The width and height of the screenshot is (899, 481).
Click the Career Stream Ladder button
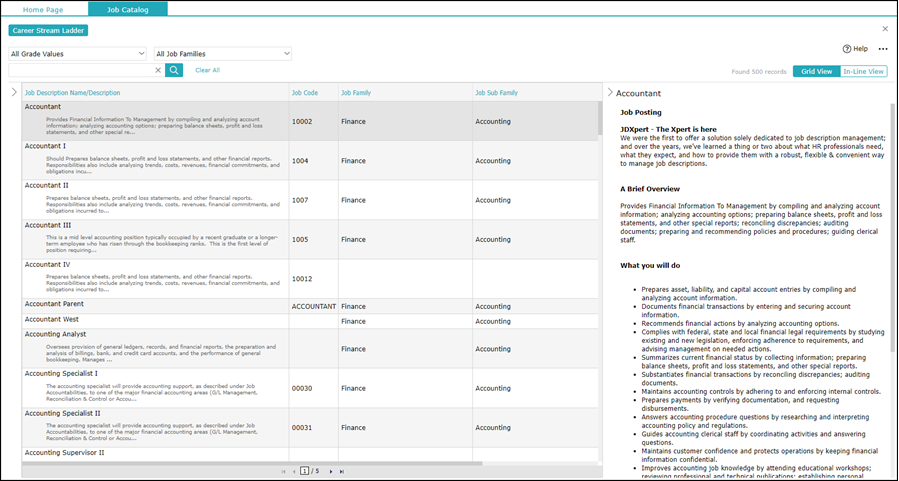click(x=48, y=30)
